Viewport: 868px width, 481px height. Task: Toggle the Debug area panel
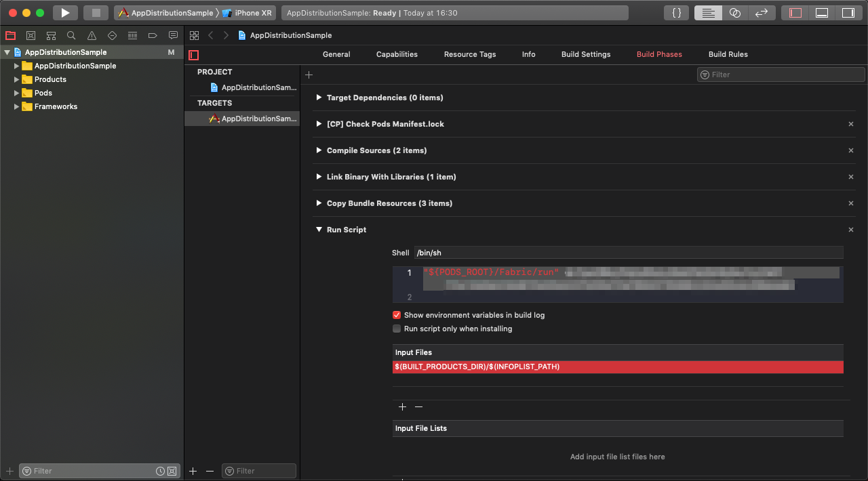tap(822, 13)
